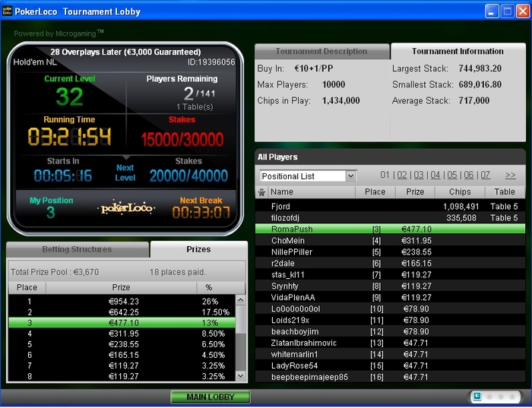The height and width of the screenshot is (408, 532).
Task: Click the Chips in Play 1,434,000 value
Action: click(340, 101)
